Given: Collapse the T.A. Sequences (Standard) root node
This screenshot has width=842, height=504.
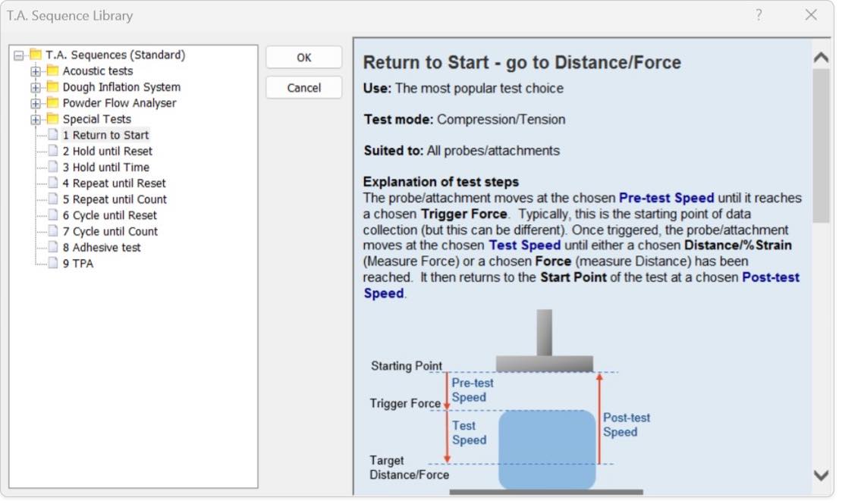Looking at the screenshot, I should 19,55.
